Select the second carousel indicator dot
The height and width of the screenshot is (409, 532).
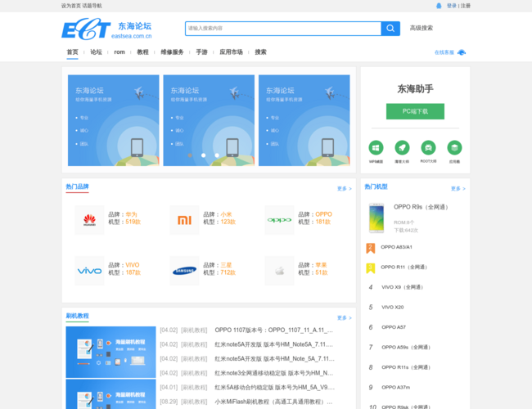click(x=203, y=155)
